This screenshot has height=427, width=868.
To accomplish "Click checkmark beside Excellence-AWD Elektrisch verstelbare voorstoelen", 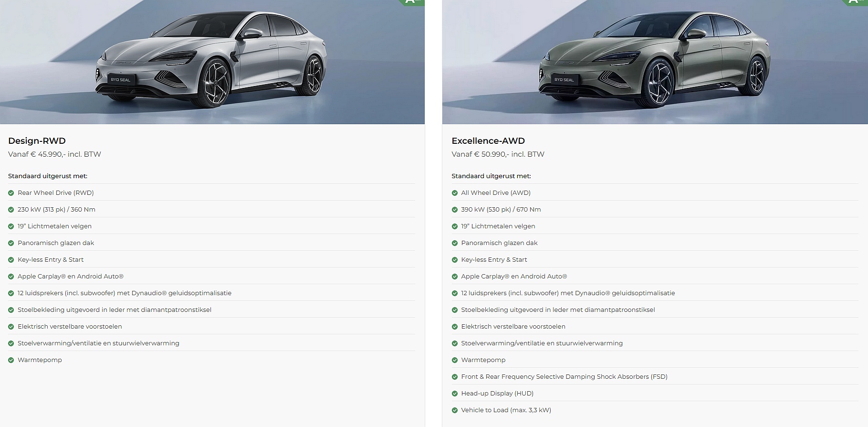I will (455, 327).
